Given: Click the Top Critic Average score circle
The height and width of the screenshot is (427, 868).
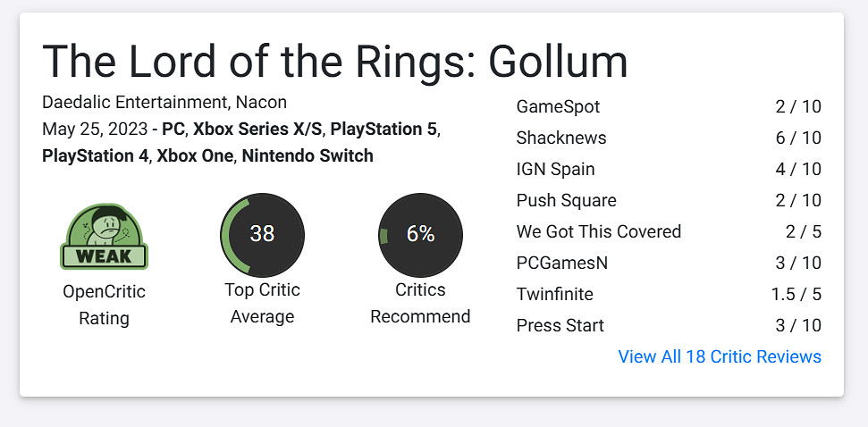Looking at the screenshot, I should [x=262, y=235].
